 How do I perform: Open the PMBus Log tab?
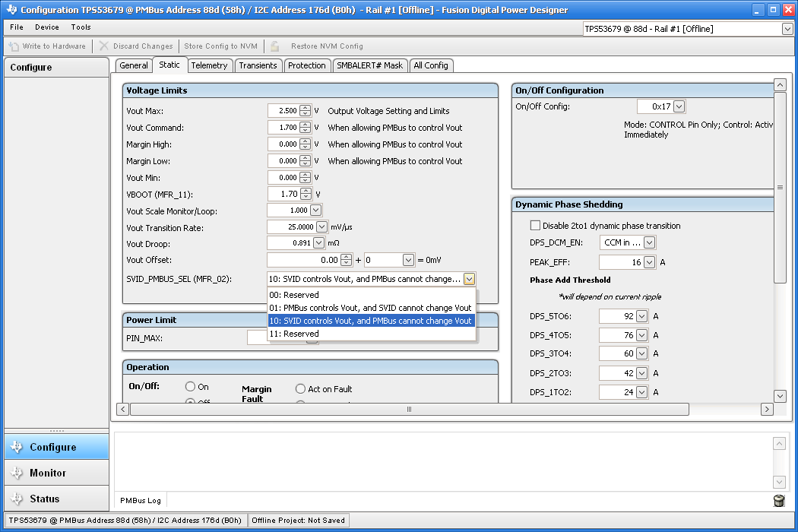pos(141,500)
